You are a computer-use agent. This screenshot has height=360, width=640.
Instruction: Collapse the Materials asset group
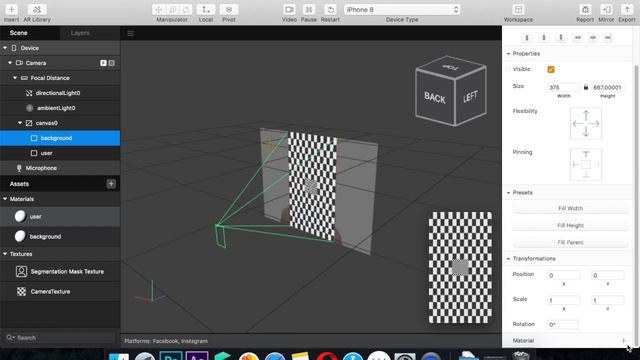point(5,199)
